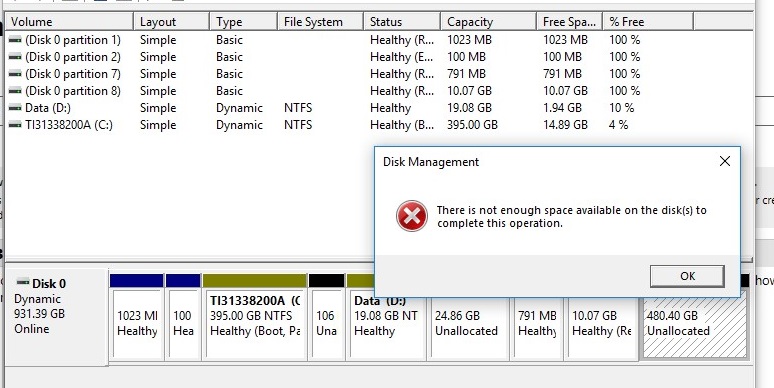The height and width of the screenshot is (388, 774).
Task: Click drive icon beside Disk 0 partition 8
Action: click(x=15, y=91)
